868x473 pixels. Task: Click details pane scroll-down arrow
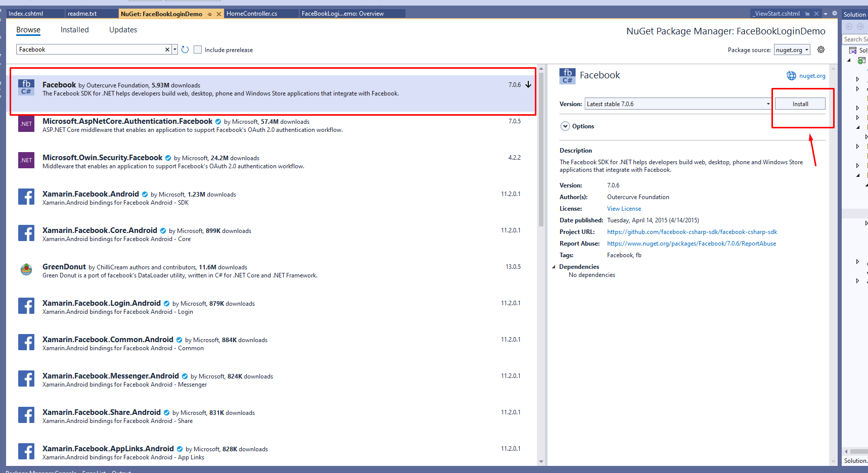(x=834, y=461)
